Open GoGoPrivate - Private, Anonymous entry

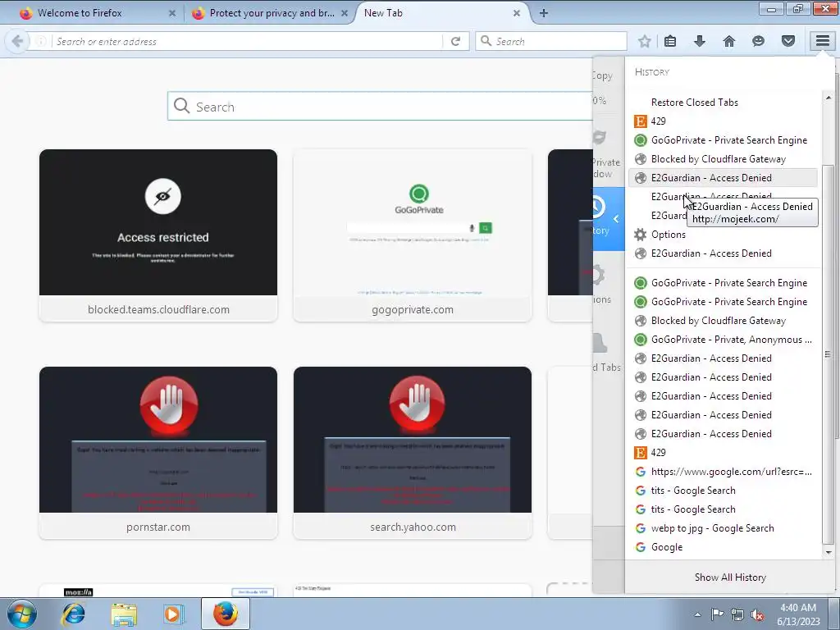724,339
